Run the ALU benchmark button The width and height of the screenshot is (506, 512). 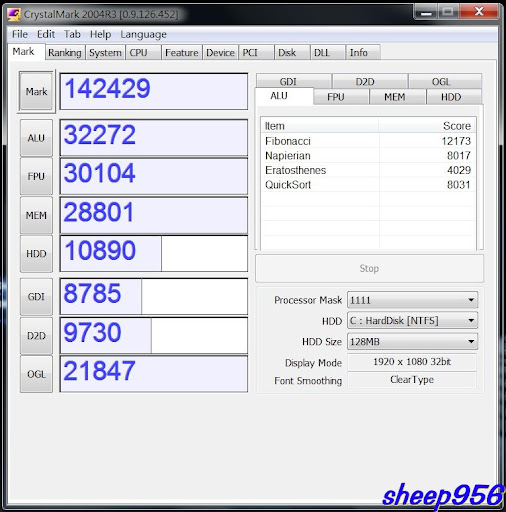coord(36,138)
